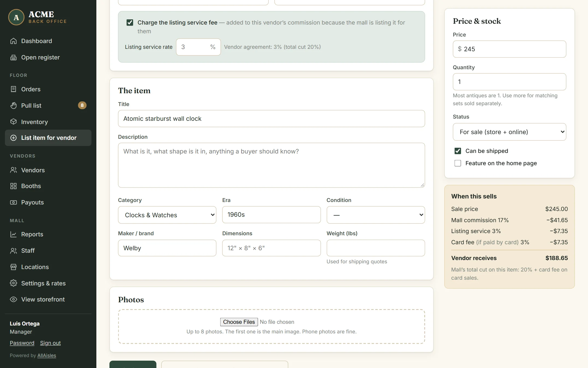Click the View storefront eye icon
The image size is (588, 368).
(13, 299)
